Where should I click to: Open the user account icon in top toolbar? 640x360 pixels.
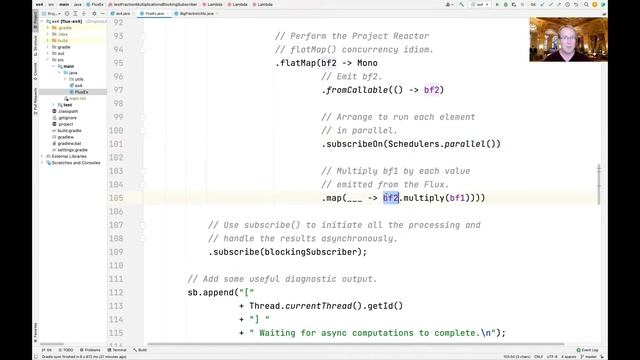449,4
